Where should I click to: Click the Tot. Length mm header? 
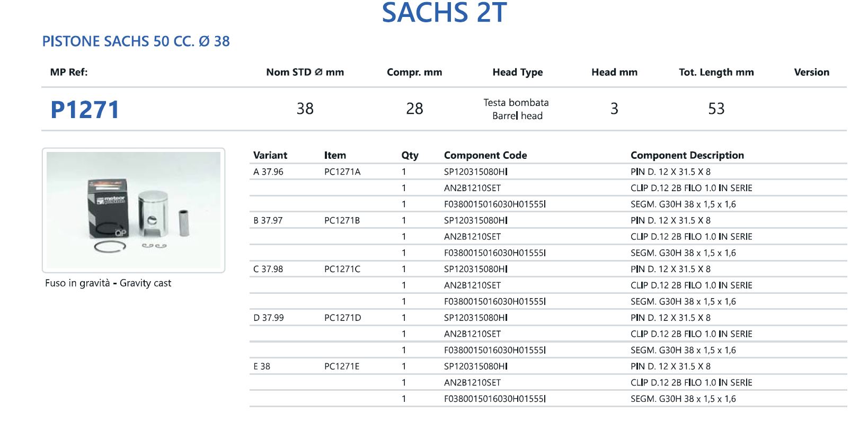(716, 72)
